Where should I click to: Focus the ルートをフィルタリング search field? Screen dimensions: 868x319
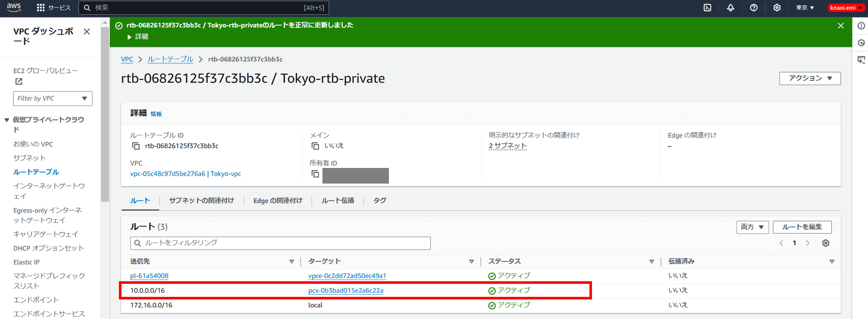coord(280,243)
